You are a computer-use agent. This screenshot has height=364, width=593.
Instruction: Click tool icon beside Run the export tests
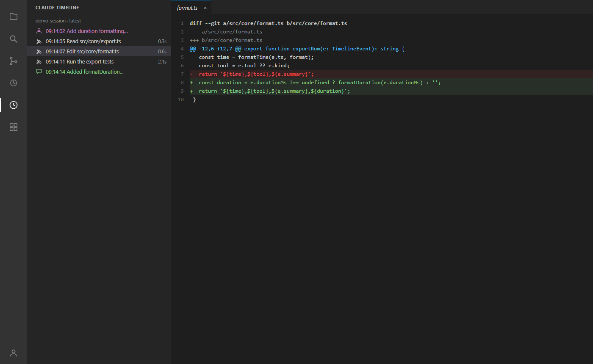39,61
